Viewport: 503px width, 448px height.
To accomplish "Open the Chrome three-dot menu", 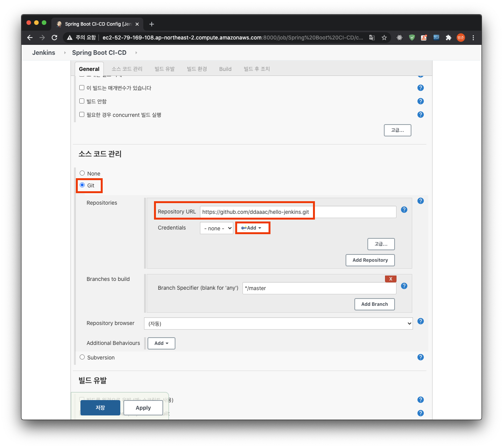I will point(473,38).
